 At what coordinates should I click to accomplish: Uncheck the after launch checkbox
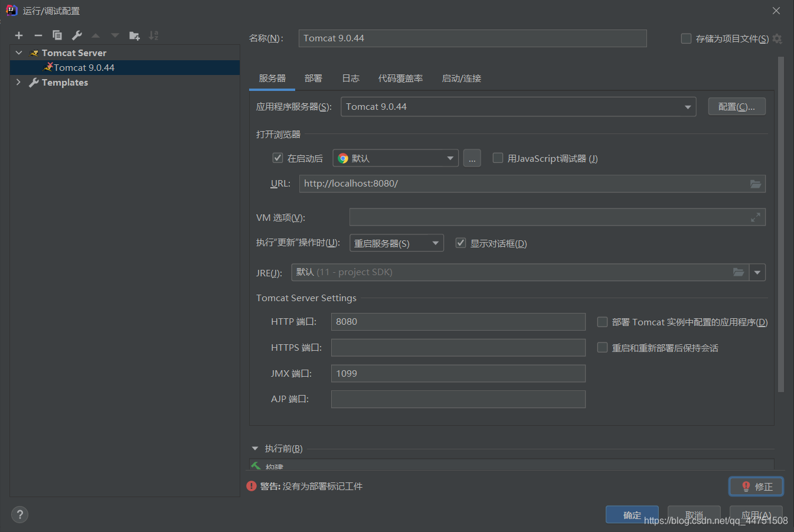pyautogui.click(x=277, y=158)
